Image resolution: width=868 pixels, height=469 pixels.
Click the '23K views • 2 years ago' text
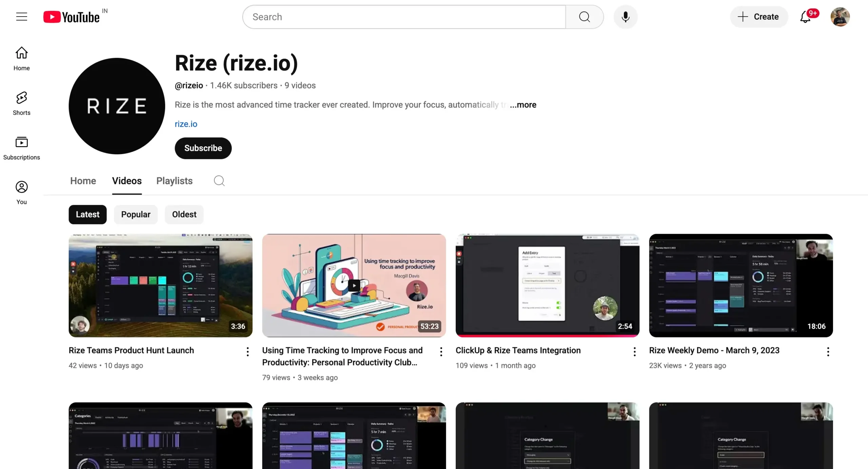[x=687, y=366]
